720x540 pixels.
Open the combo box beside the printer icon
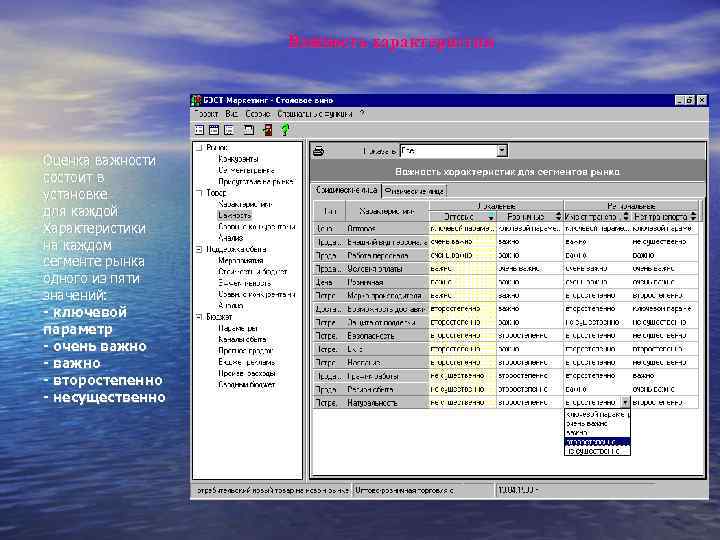[502, 151]
